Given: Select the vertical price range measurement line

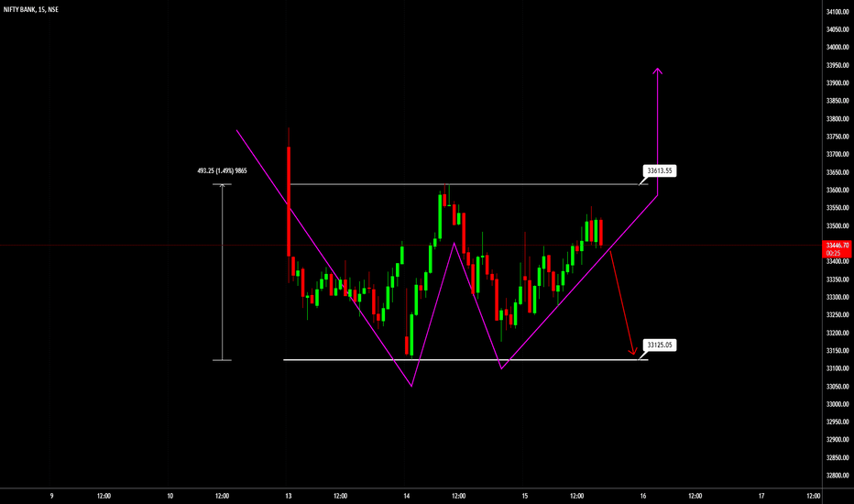Looking at the screenshot, I should pyautogui.click(x=222, y=272).
